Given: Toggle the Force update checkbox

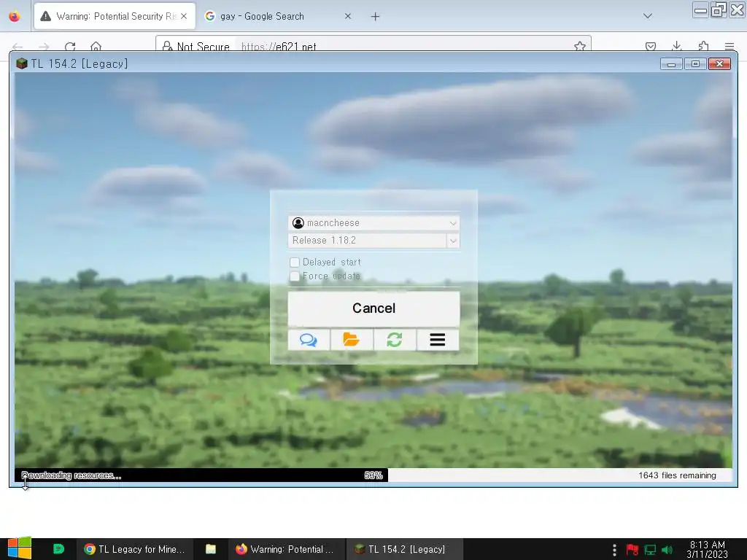Looking at the screenshot, I should coord(295,276).
